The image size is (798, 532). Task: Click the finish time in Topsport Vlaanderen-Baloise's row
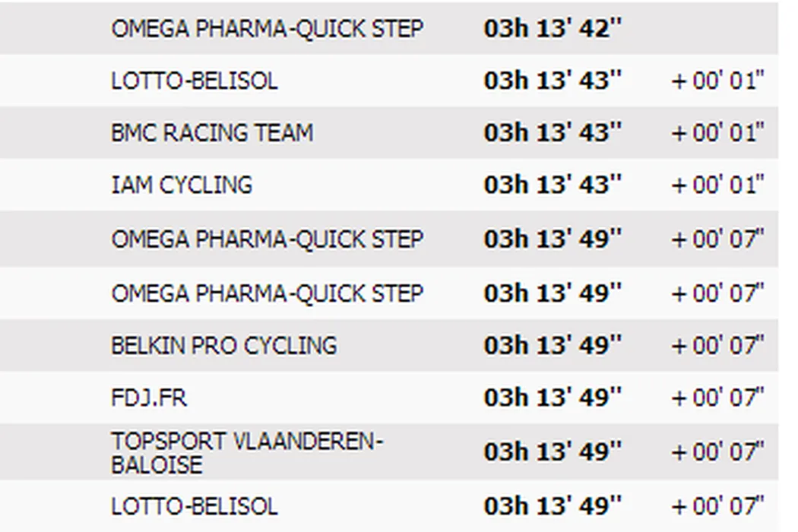[553, 452]
